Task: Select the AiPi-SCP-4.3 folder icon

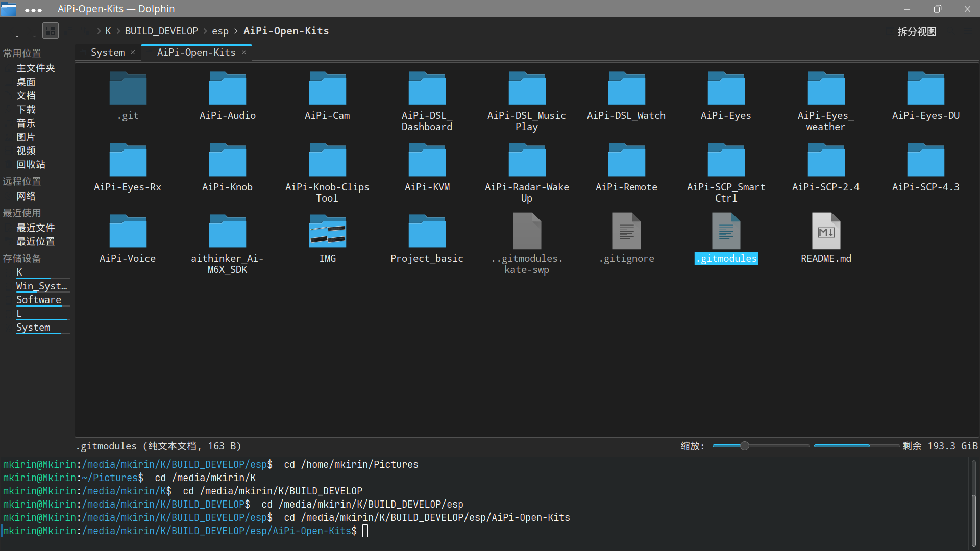Action: 925,160
